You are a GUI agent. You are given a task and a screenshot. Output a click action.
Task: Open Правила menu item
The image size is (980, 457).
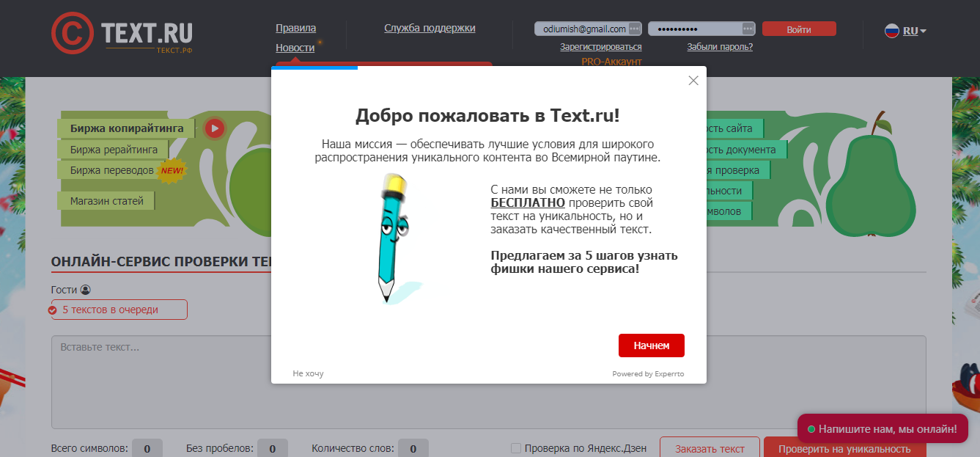pyautogui.click(x=295, y=28)
